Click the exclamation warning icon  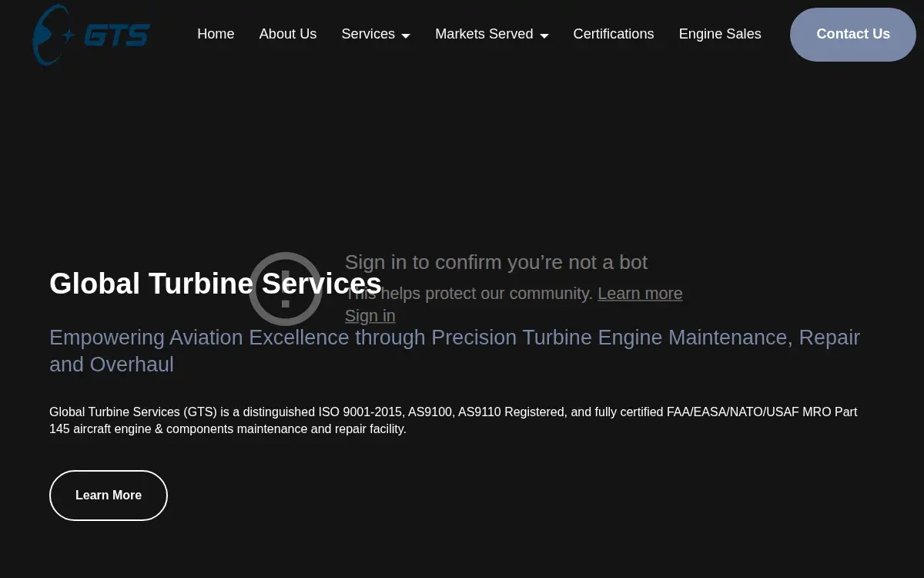point(285,288)
